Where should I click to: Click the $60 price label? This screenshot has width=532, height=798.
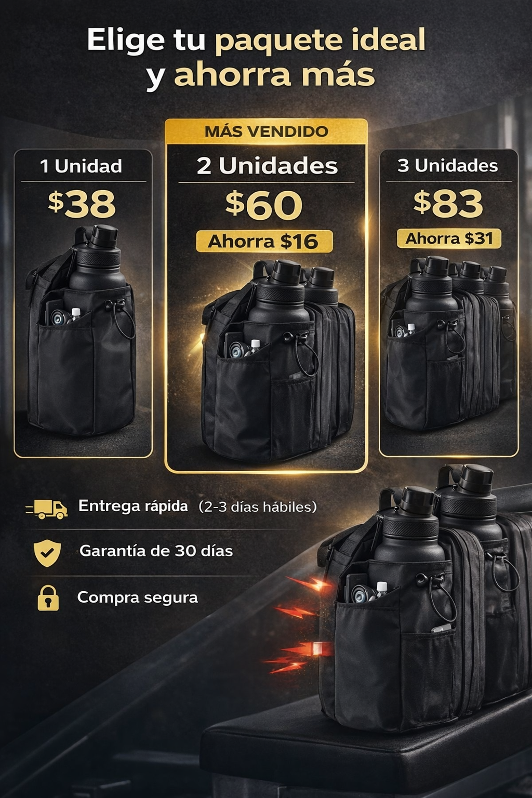[264, 205]
